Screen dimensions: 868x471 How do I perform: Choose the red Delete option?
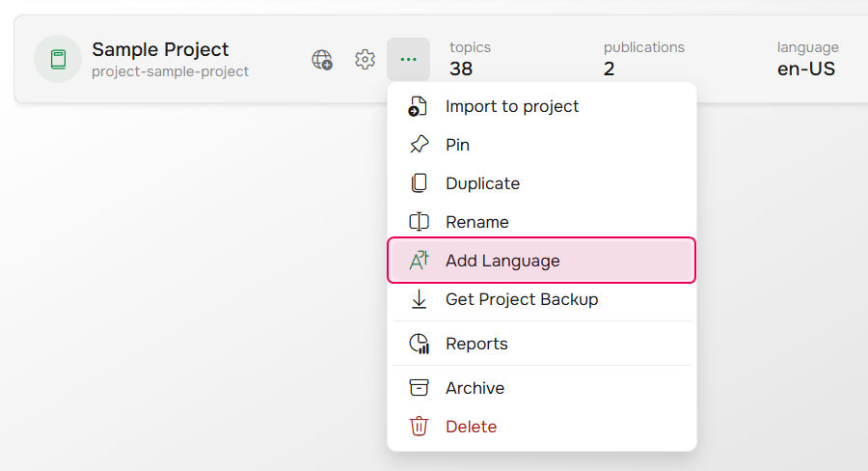tap(541, 426)
